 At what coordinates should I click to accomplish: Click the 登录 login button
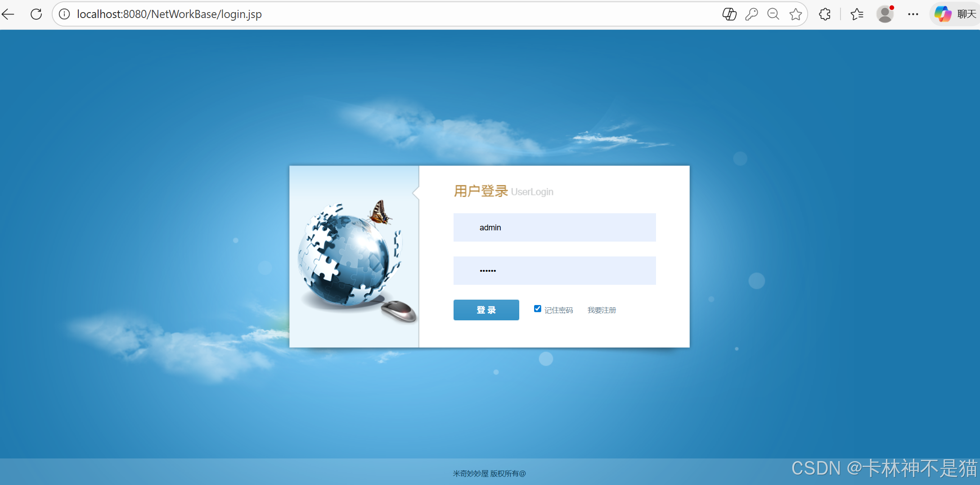tap(486, 310)
